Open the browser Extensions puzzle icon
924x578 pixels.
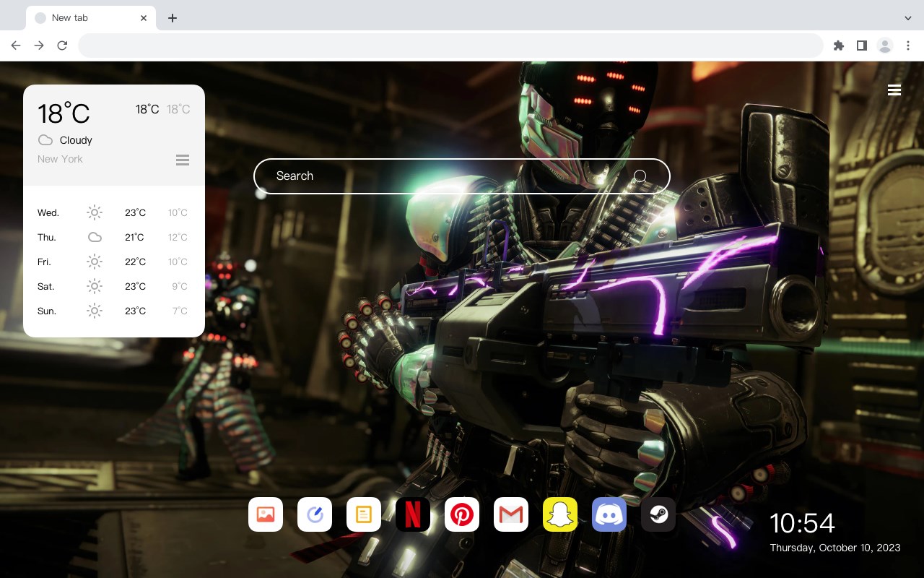pos(838,46)
